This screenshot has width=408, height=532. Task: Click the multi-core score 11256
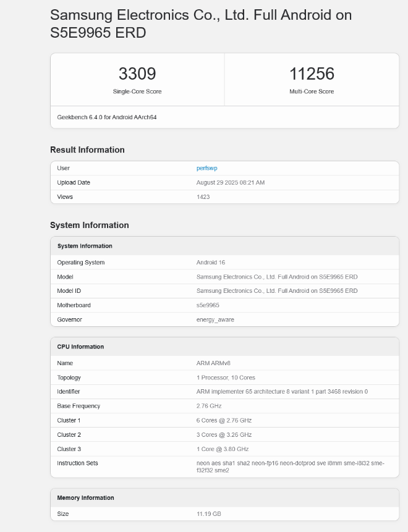[312, 74]
